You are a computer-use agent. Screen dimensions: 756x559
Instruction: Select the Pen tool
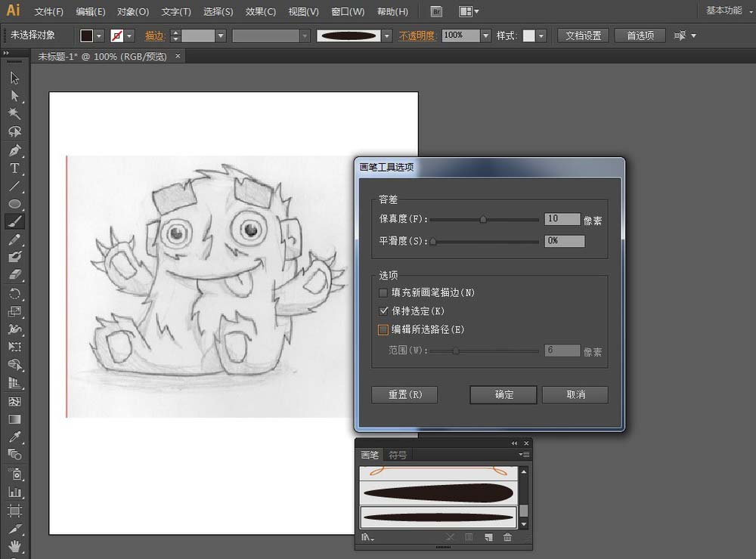[14, 150]
